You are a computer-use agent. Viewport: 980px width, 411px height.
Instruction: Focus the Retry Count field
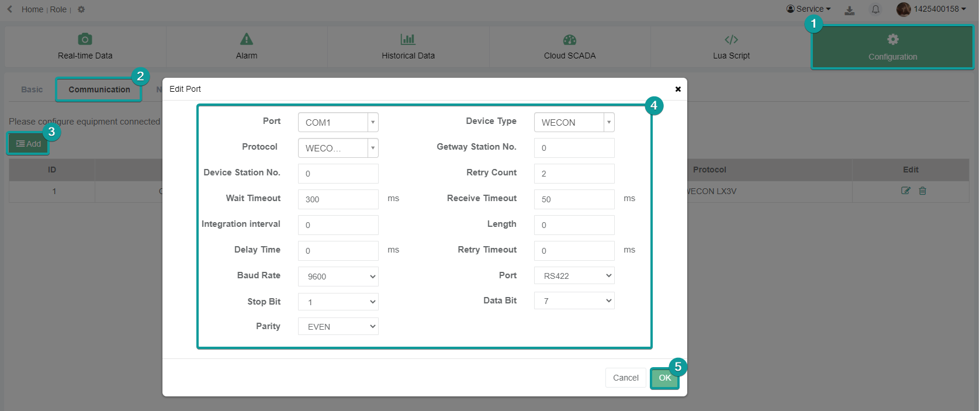tap(574, 174)
